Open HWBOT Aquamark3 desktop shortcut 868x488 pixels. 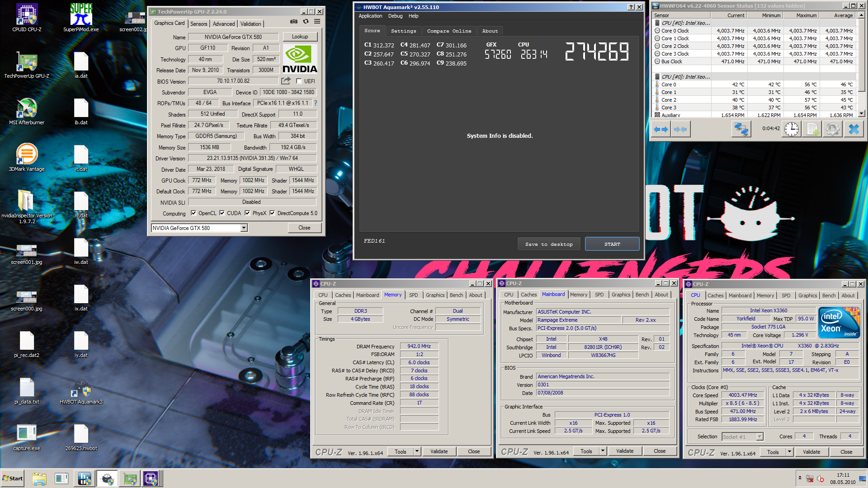[x=81, y=391]
